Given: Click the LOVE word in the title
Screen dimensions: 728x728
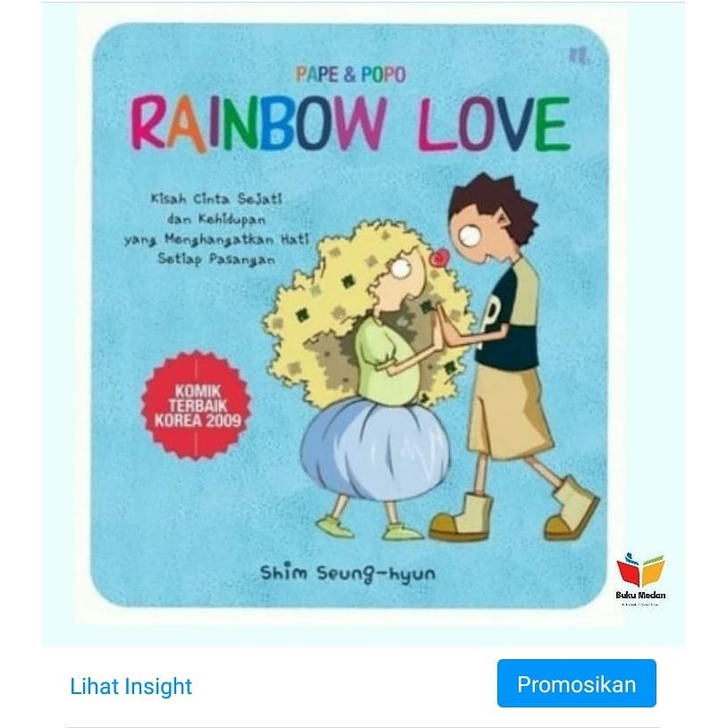Looking at the screenshot, I should [494, 123].
